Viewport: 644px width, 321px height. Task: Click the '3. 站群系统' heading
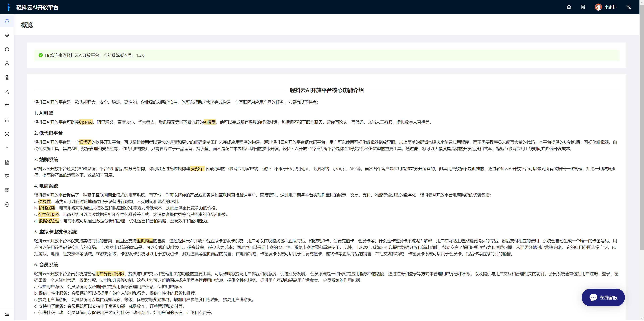tap(46, 160)
